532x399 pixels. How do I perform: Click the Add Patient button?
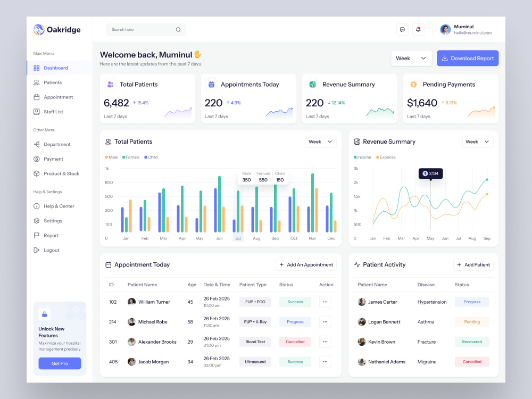(473, 264)
